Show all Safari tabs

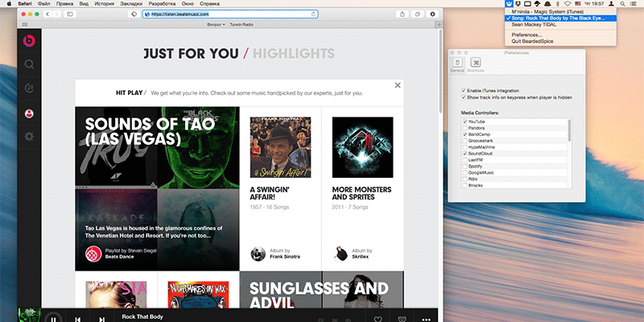point(417,14)
